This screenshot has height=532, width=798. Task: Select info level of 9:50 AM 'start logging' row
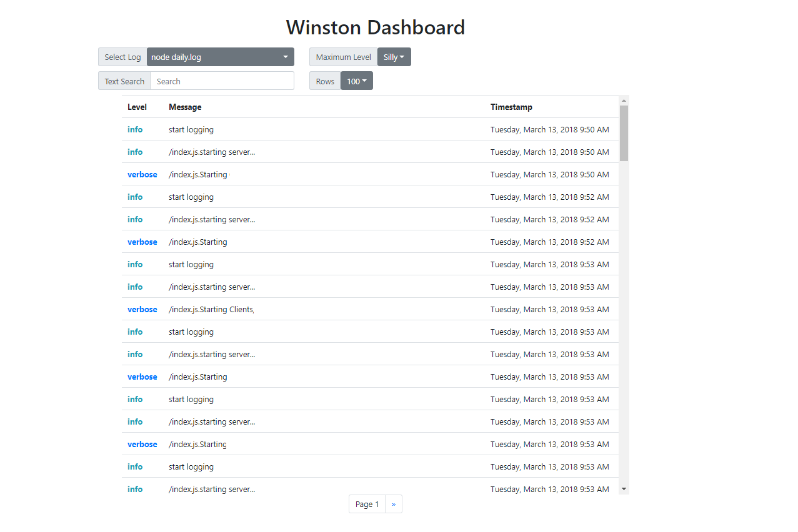pos(135,129)
